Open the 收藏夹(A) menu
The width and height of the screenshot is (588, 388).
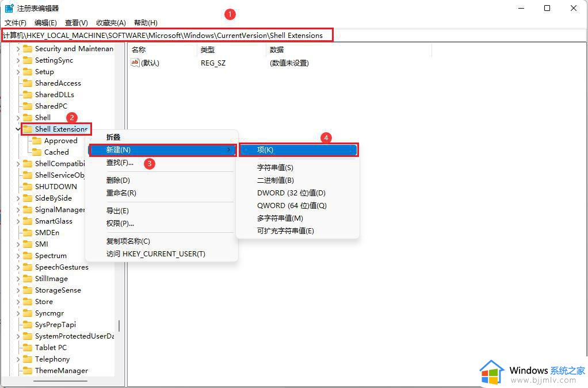point(110,23)
